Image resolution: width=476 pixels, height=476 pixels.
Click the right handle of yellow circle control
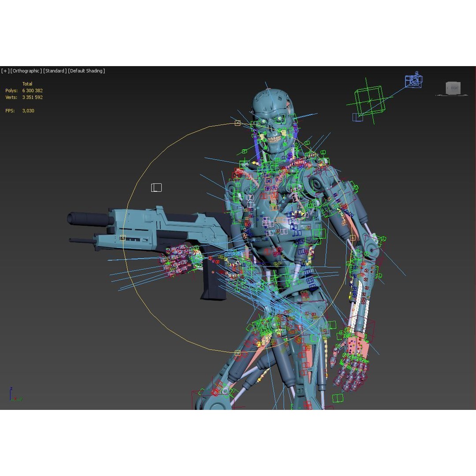click(353, 238)
